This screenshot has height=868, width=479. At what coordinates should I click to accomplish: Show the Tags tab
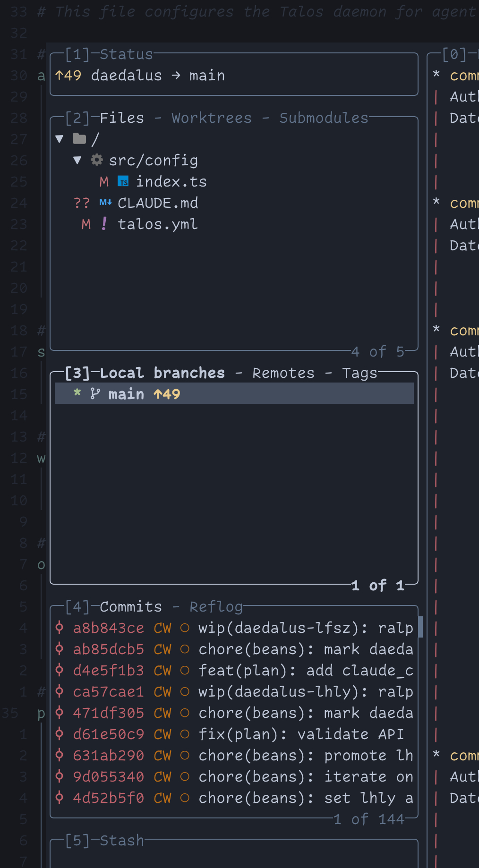[x=359, y=373]
